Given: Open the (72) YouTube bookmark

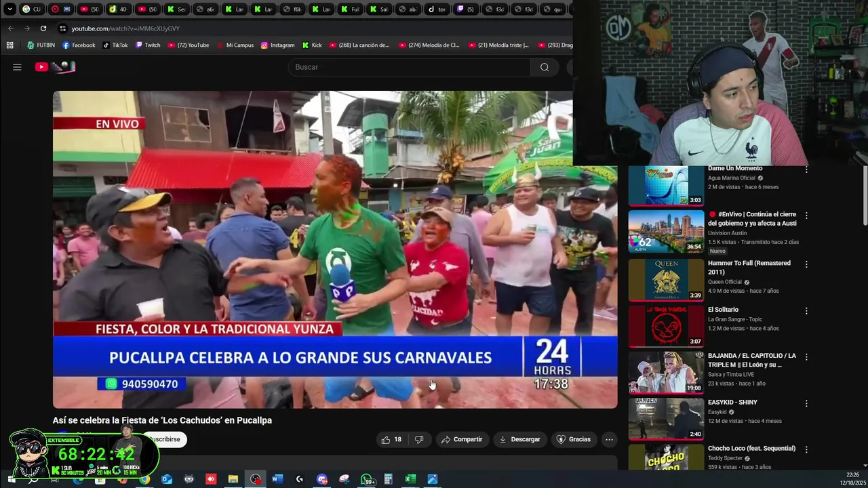Looking at the screenshot, I should tap(189, 45).
